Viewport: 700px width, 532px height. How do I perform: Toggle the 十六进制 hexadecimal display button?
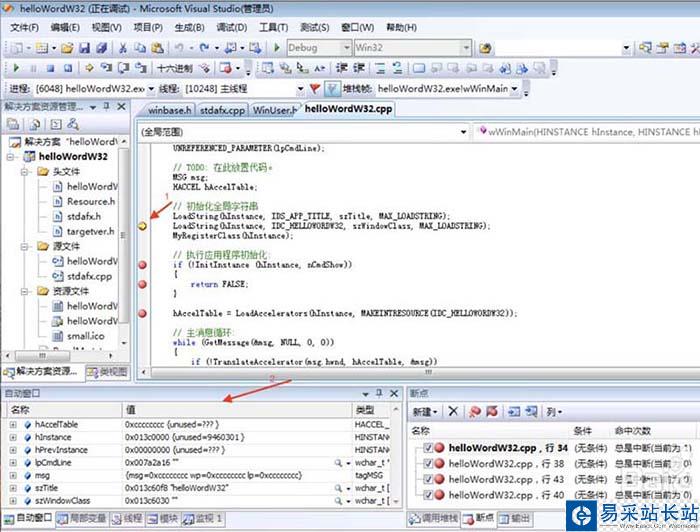point(174,68)
